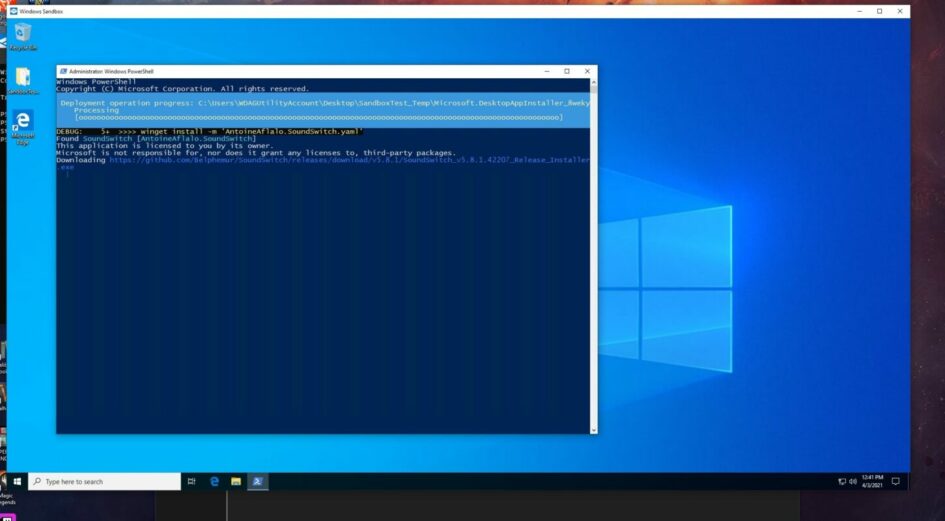Click the Windows Sandbox title bar icon
Viewport: 945px width, 521px height.
[14, 11]
